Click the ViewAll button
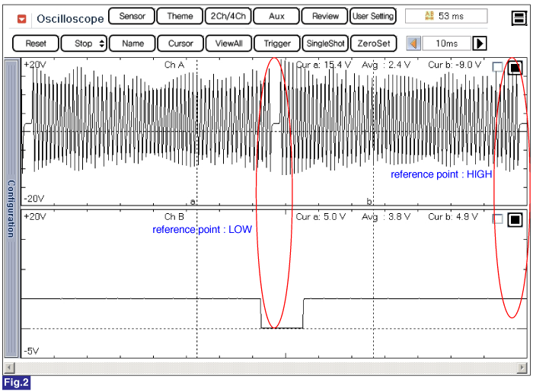 point(228,43)
